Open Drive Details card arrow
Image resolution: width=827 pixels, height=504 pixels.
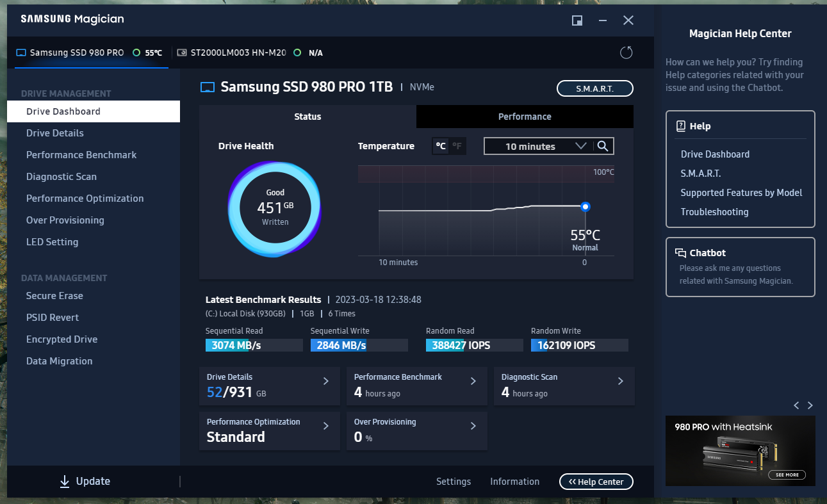click(325, 381)
